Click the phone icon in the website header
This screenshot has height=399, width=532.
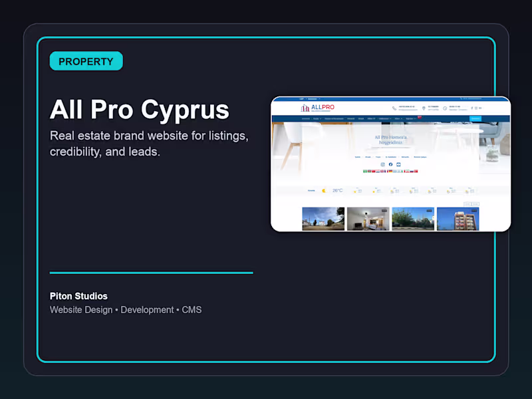(394, 108)
